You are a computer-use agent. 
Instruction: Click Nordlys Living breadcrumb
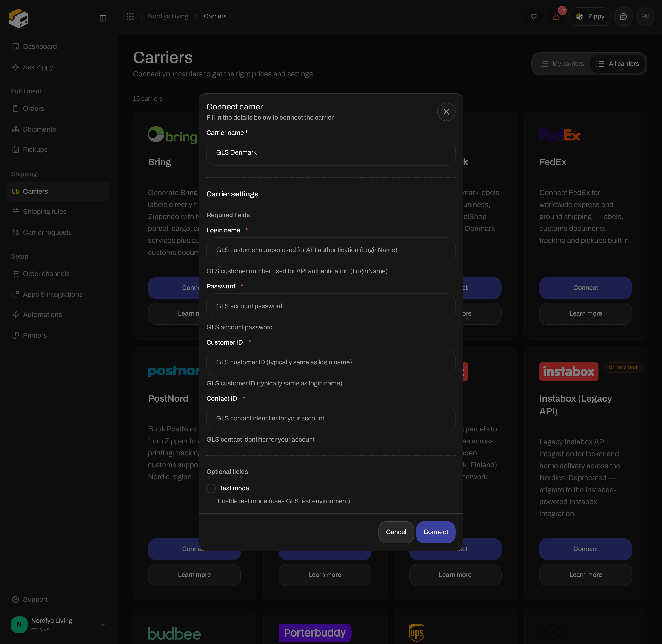pos(168,16)
